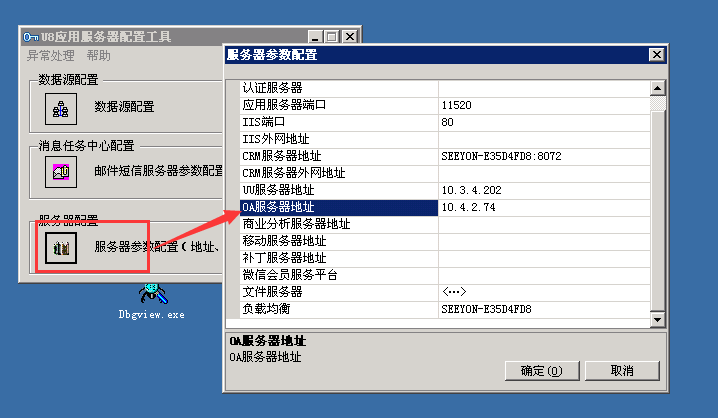Select the 商业分析服务器地址 row

point(445,224)
